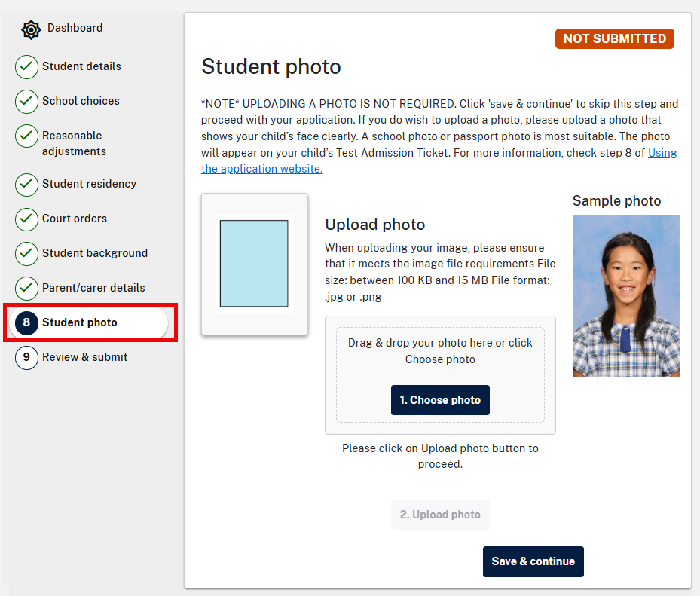Click the step 9 number circle

tap(26, 358)
